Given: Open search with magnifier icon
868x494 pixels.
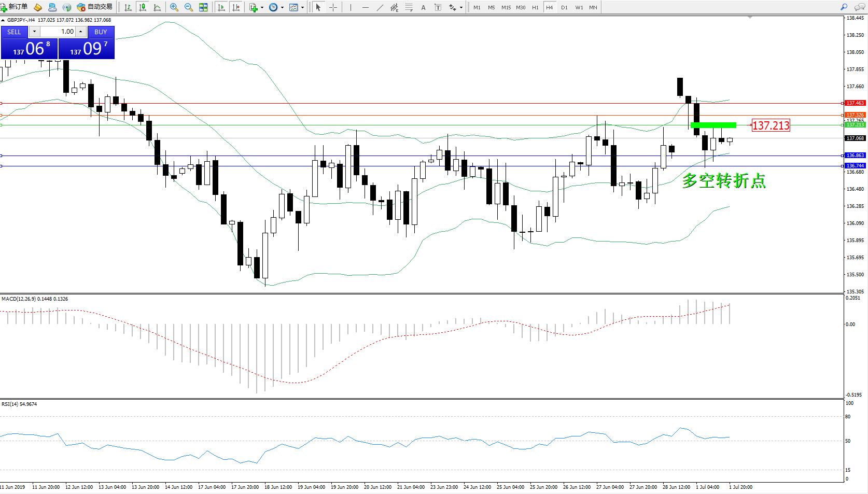Looking at the screenshot, I should 844,7.
